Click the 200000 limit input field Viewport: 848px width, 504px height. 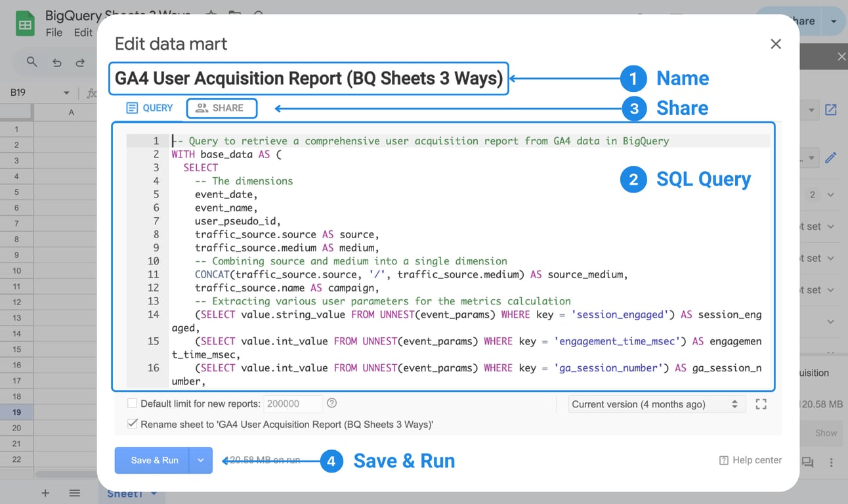coord(293,404)
